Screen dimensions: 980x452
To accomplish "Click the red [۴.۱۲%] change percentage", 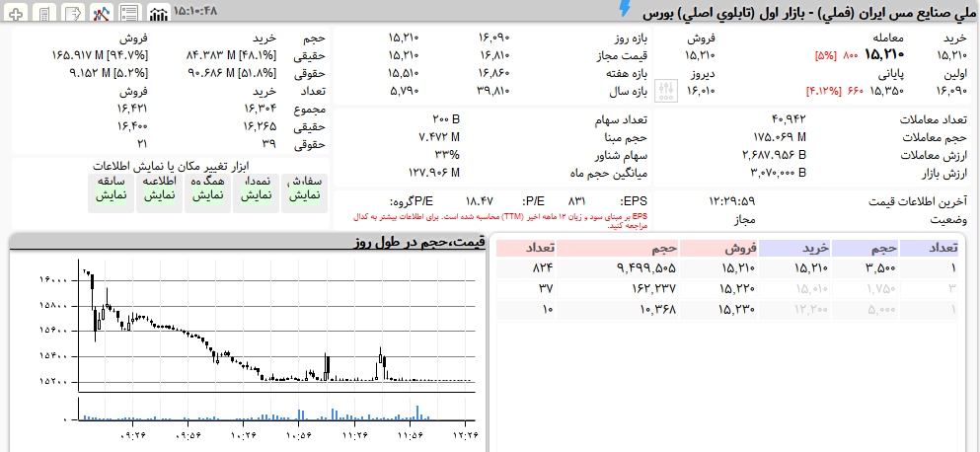I will 824,91.
